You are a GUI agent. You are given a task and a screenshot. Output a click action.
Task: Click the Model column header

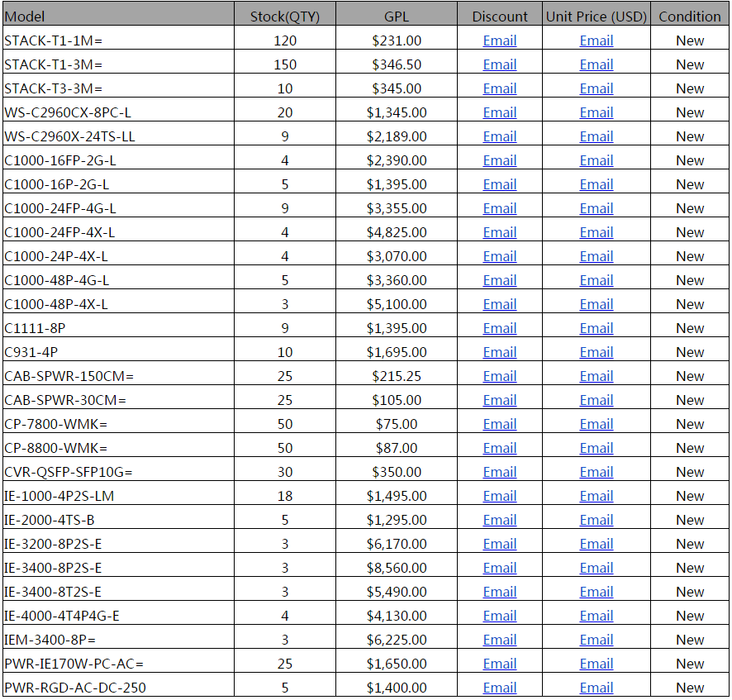tap(118, 14)
